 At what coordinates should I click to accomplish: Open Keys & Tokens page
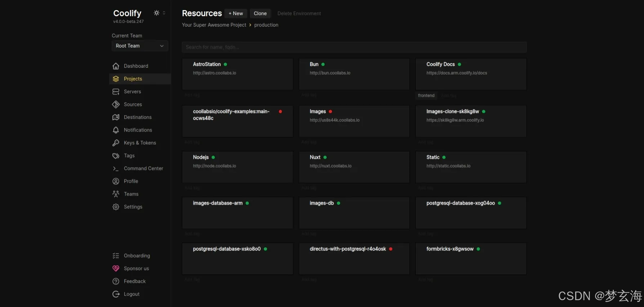[x=140, y=143]
